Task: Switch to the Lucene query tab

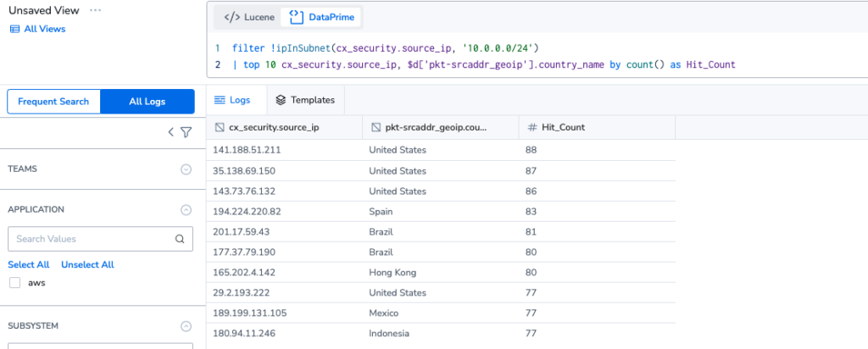Action: click(249, 17)
